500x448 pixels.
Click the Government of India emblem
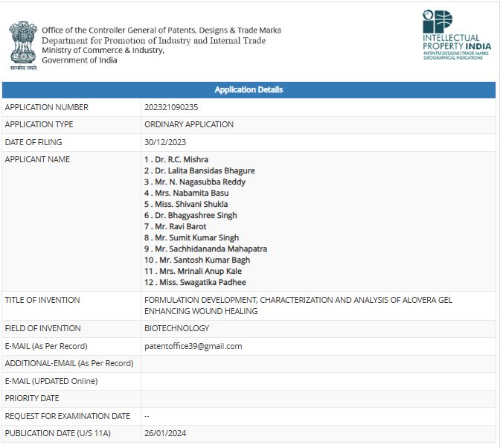click(22, 43)
